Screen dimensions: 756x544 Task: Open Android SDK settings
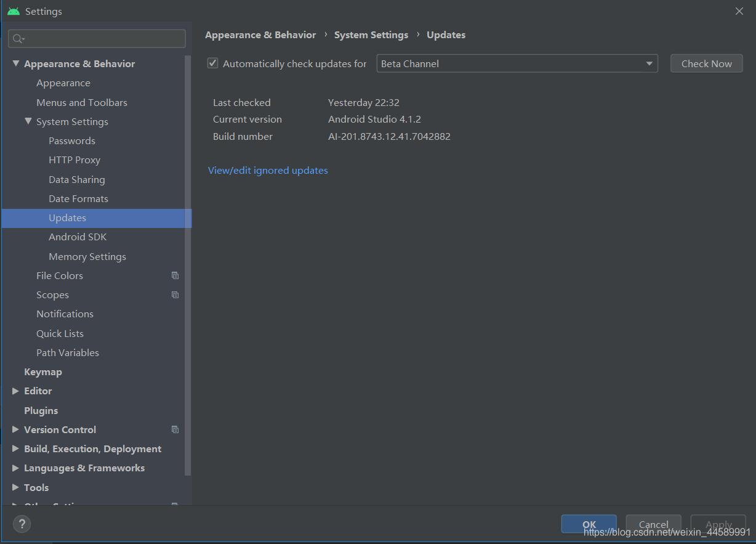(x=78, y=237)
